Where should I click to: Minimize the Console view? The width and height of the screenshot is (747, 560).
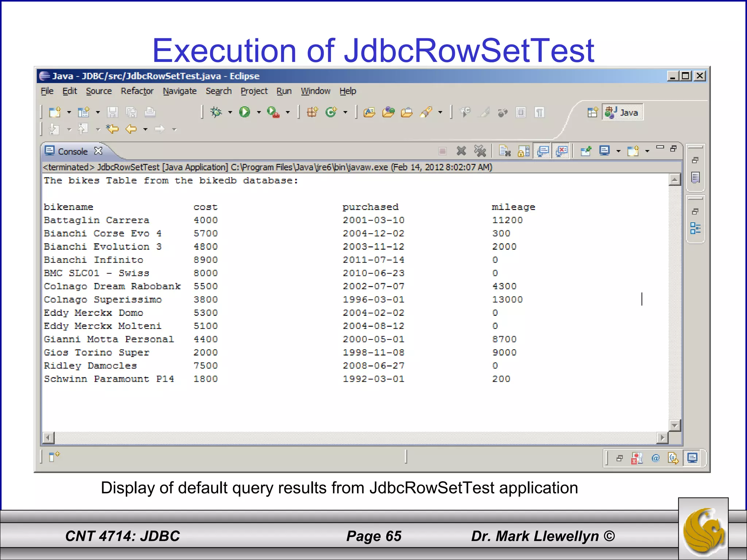pyautogui.click(x=660, y=148)
